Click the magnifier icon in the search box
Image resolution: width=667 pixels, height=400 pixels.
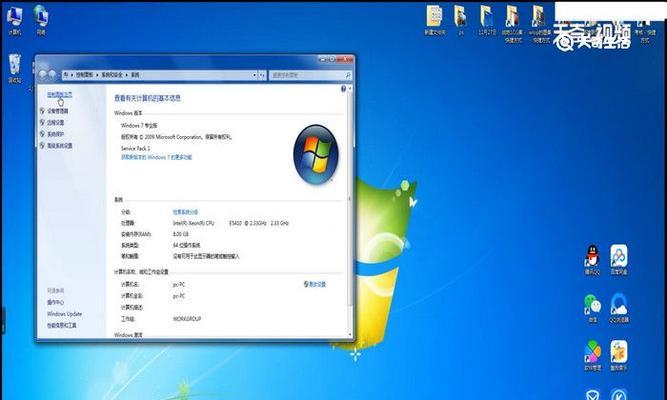coord(348,75)
